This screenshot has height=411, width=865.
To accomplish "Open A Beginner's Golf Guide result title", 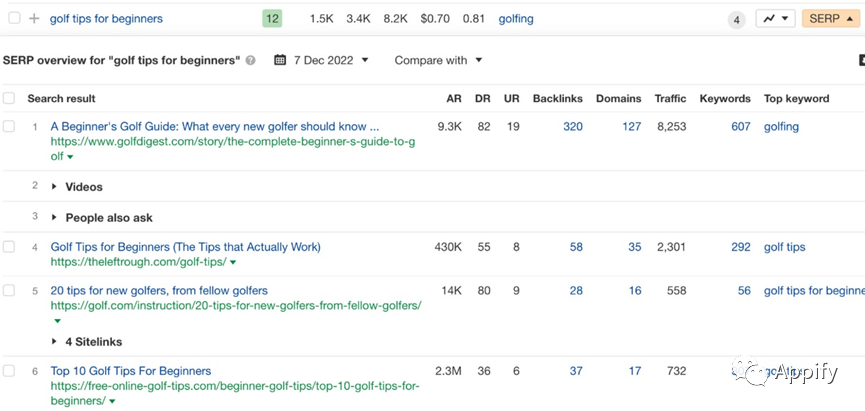I will click(215, 126).
